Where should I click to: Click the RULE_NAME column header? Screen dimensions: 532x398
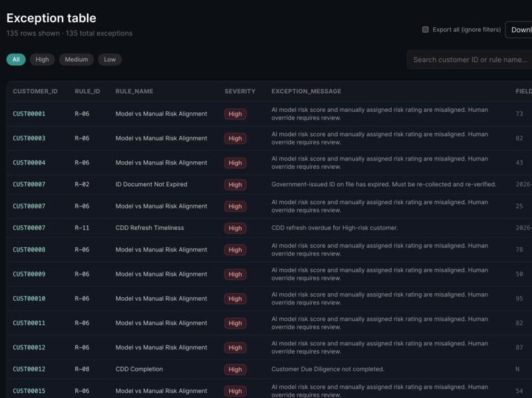[134, 91]
